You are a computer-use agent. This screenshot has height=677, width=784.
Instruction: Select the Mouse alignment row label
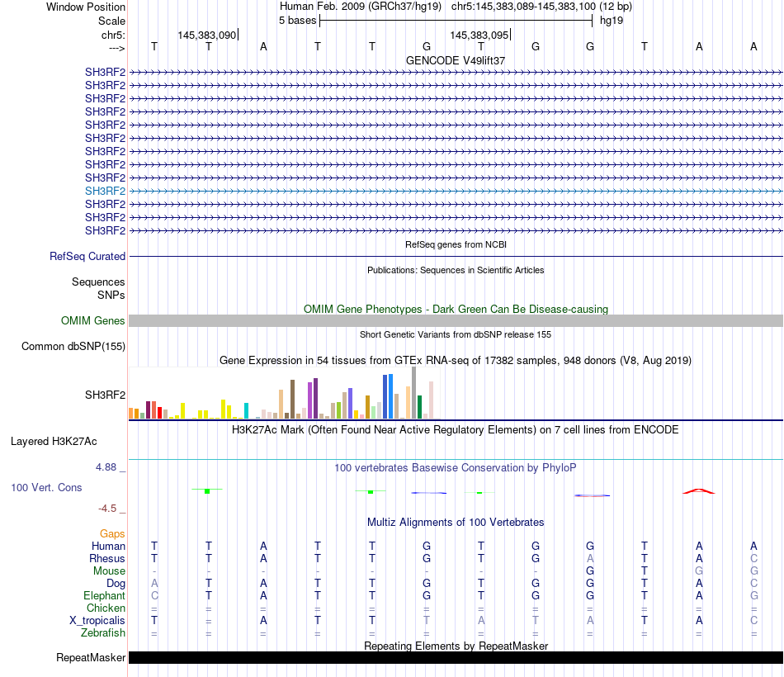click(x=109, y=571)
